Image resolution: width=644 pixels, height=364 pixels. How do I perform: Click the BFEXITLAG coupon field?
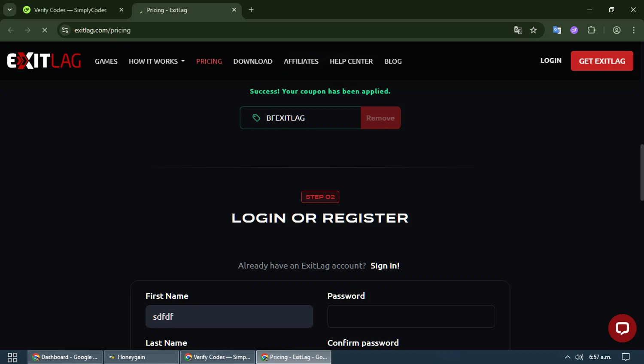[x=301, y=118]
